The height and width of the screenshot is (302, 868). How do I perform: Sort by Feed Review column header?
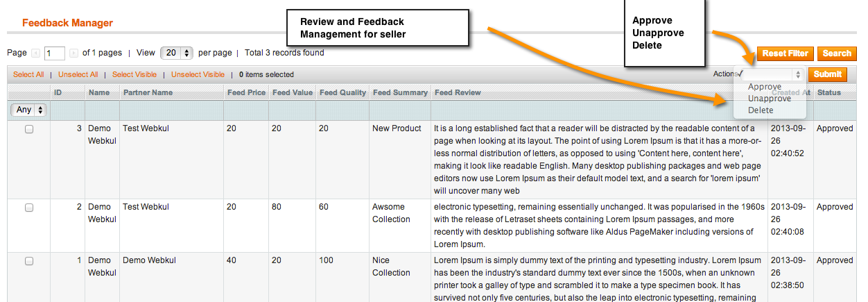(x=457, y=92)
